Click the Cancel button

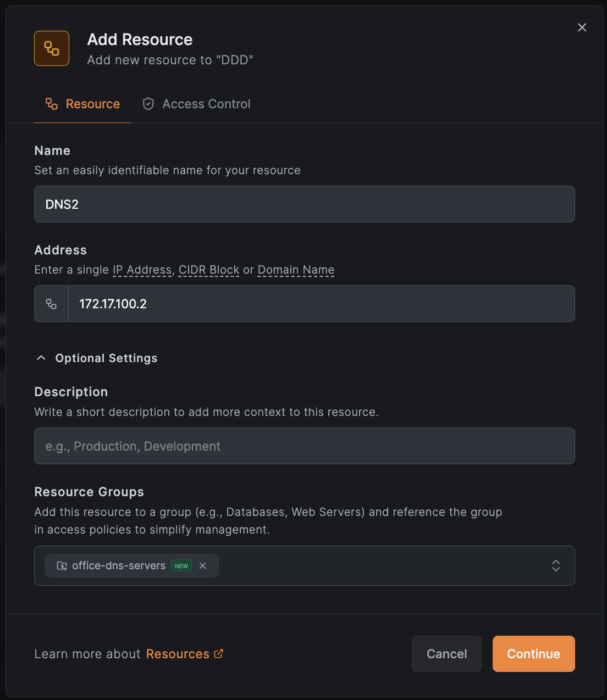point(446,654)
